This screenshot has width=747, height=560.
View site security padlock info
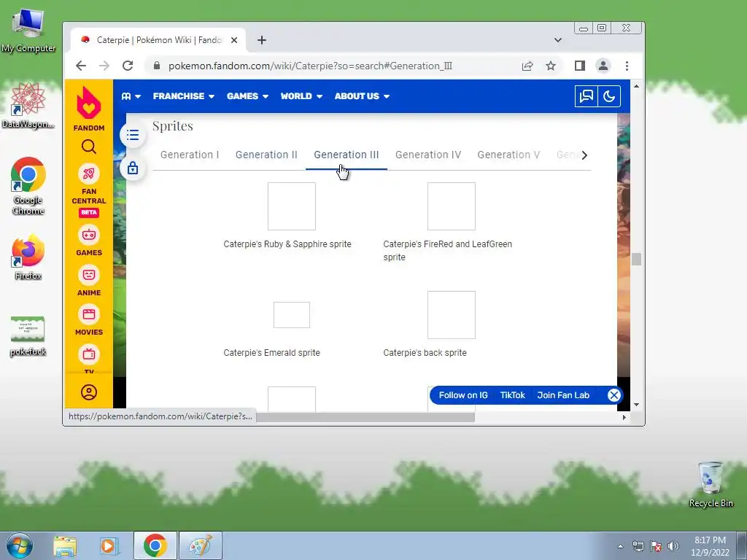click(156, 66)
